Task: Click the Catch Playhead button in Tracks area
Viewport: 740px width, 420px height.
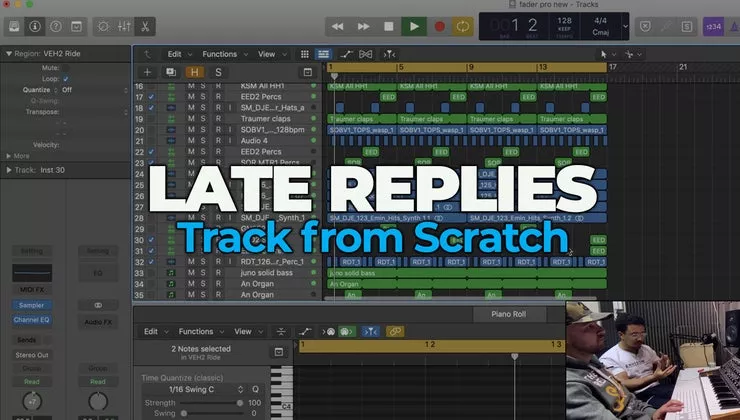Action: pyautogui.click(x=389, y=54)
